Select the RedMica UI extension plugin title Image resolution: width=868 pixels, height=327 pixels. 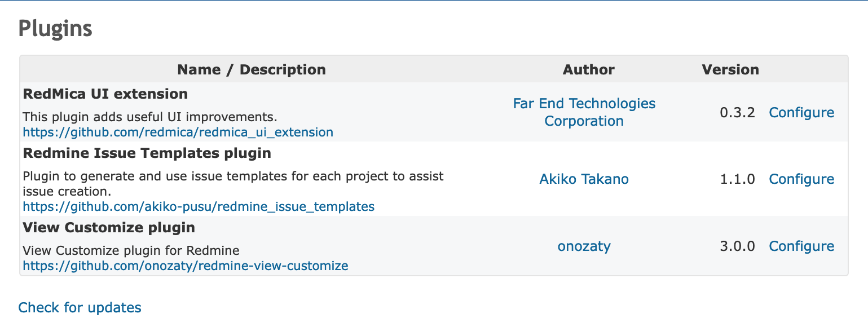coord(105,94)
